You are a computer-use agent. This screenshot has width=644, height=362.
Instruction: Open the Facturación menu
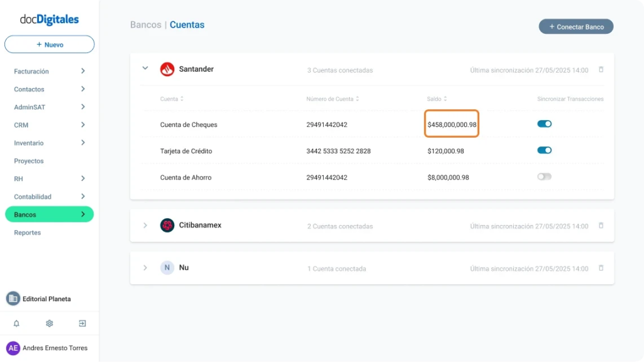[x=49, y=72]
